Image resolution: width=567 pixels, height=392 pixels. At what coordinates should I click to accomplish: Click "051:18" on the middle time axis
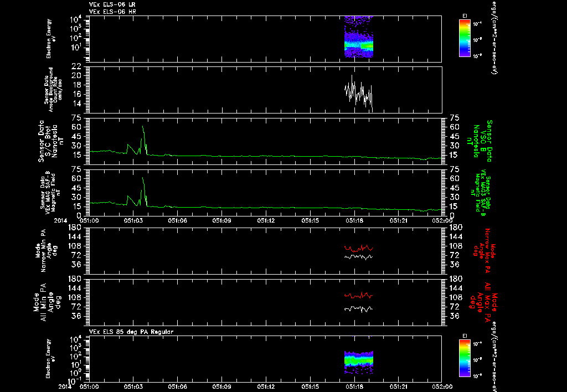coord(354,220)
